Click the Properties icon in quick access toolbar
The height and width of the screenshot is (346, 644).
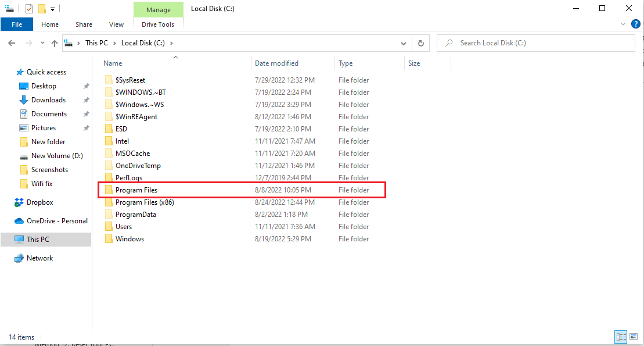tap(29, 9)
